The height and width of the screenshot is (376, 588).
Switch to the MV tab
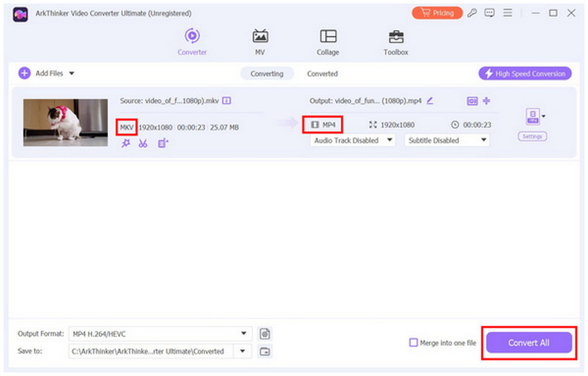(260, 42)
